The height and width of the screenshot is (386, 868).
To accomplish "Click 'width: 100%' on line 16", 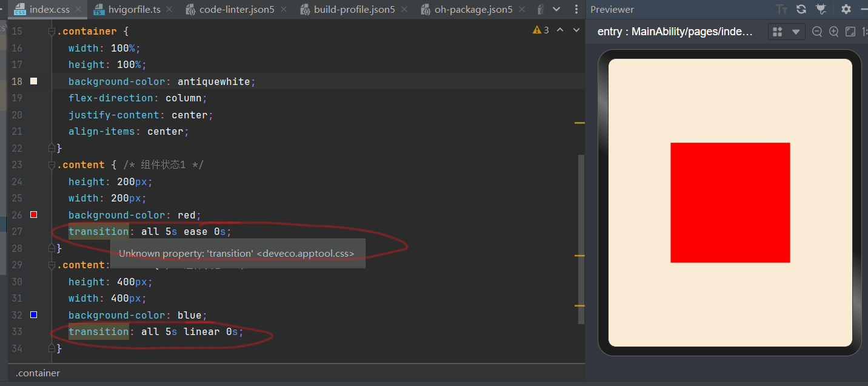I will (x=105, y=48).
